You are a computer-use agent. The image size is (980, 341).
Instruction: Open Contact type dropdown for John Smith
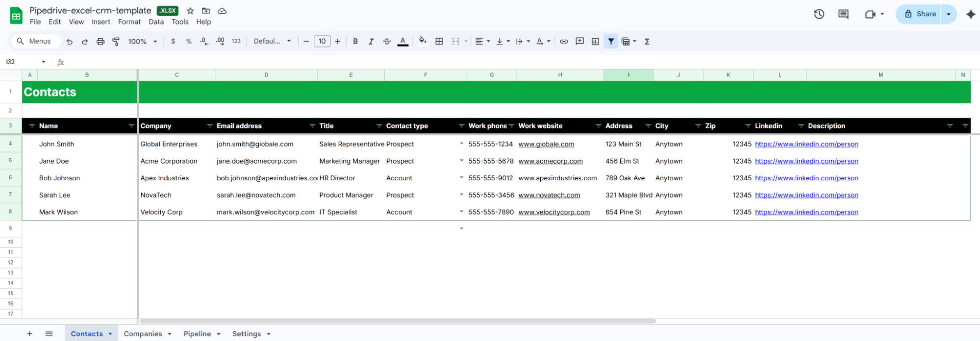pos(461,144)
